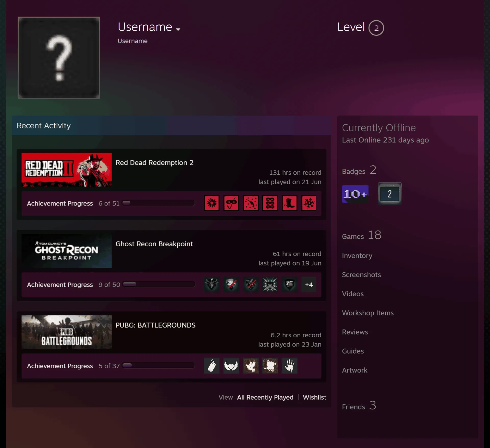
Task: Click the hand print PUBG achievement icon
Action: click(x=289, y=366)
